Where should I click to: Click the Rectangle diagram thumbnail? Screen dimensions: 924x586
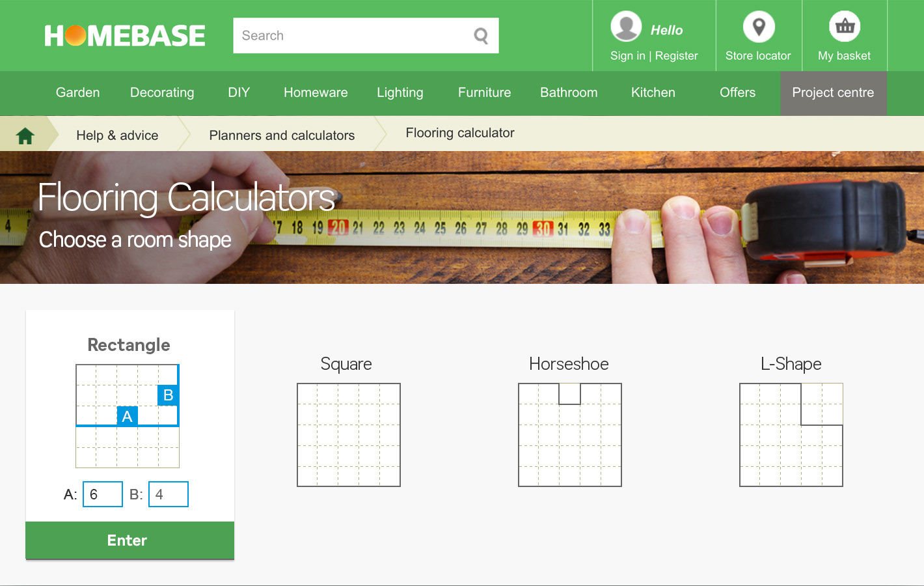[x=128, y=416]
